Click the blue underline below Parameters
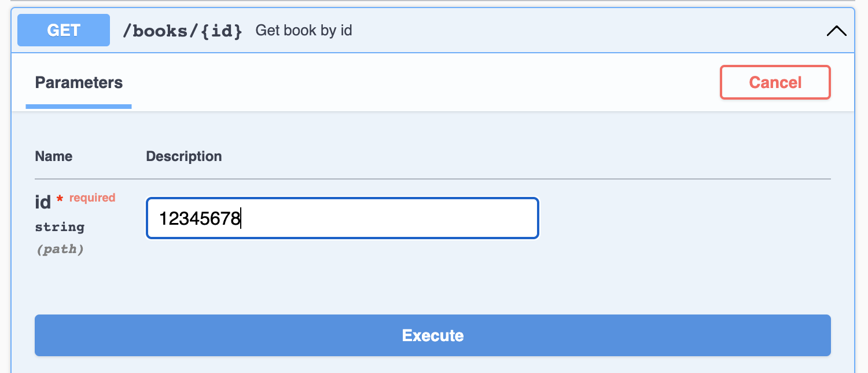The image size is (868, 373). [79, 107]
